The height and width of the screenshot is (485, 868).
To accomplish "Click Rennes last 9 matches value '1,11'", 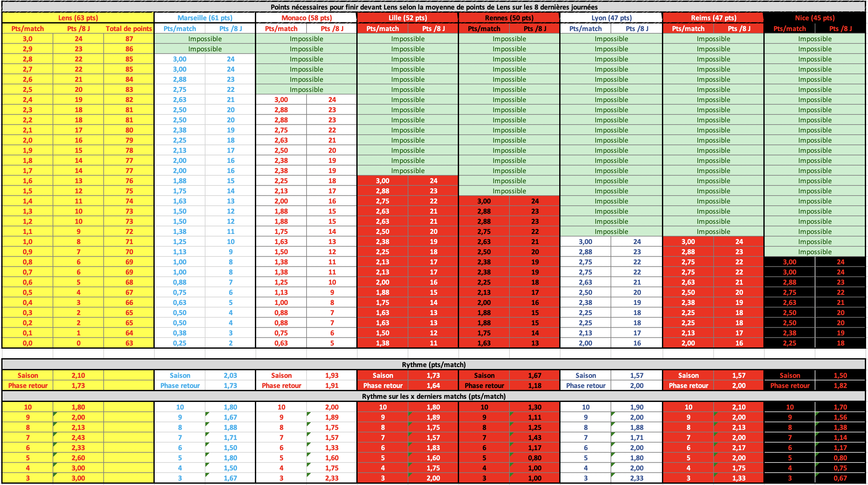I will [535, 417].
